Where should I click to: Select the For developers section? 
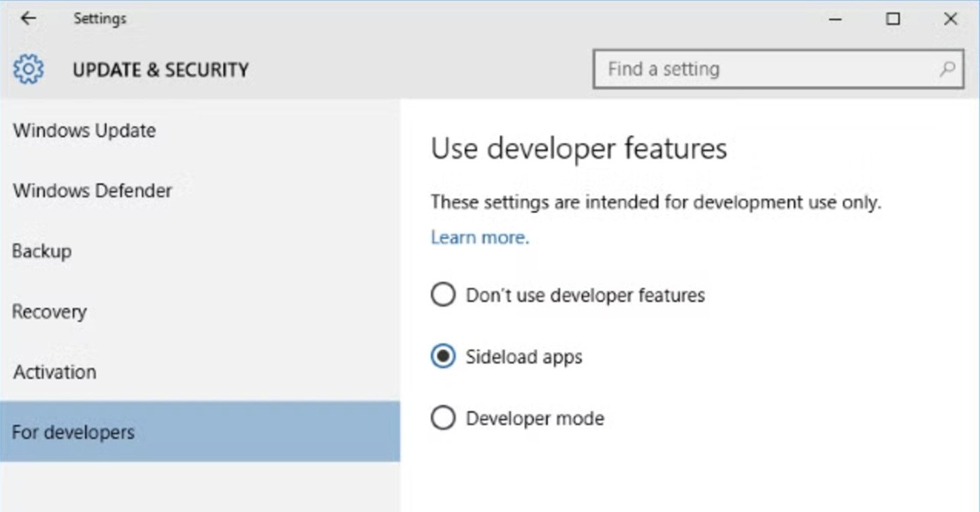pyautogui.click(x=200, y=432)
